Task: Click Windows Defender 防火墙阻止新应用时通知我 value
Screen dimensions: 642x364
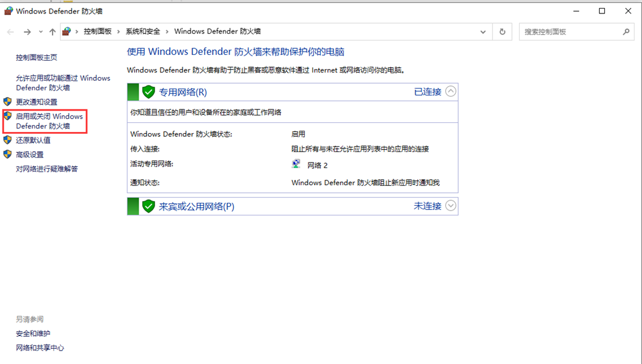Action: [x=365, y=183]
